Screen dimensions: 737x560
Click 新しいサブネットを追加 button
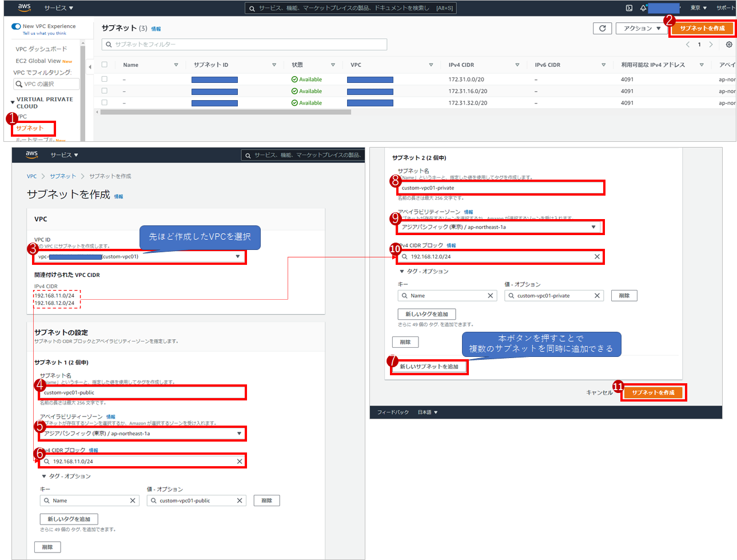(x=429, y=367)
